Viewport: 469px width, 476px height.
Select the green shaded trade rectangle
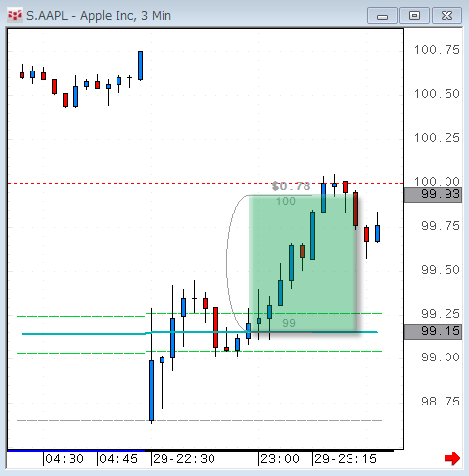(x=303, y=263)
